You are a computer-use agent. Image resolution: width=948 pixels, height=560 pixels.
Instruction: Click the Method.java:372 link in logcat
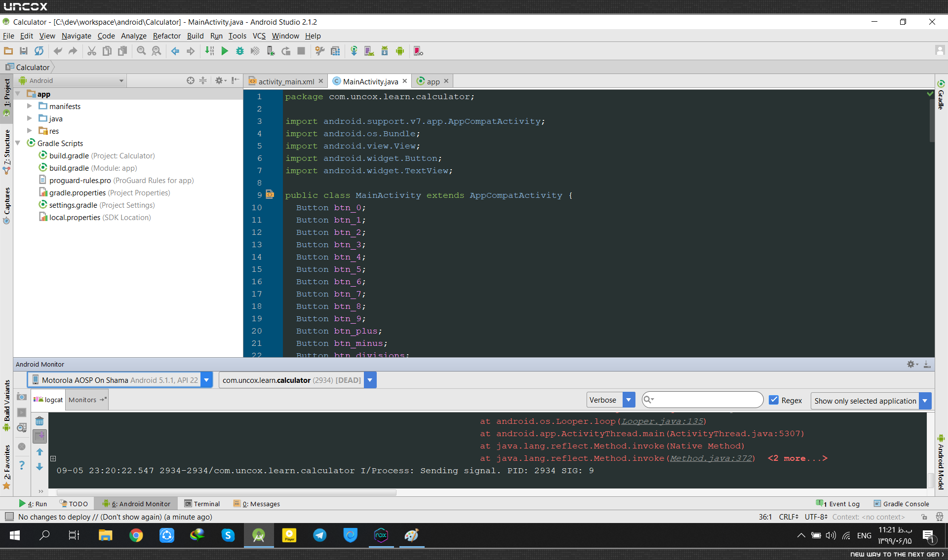(711, 458)
